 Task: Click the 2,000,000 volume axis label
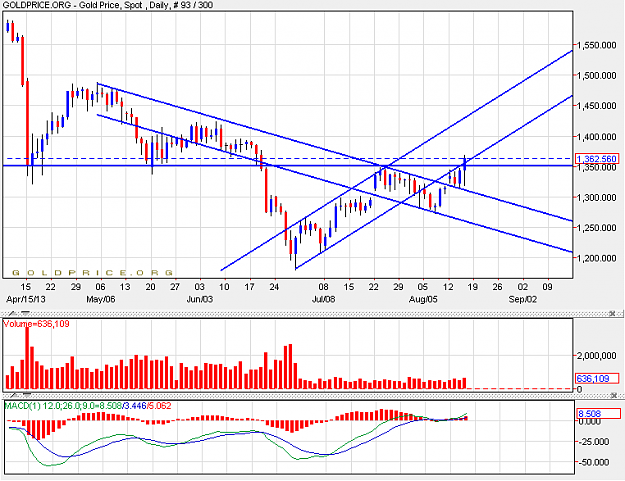pos(597,356)
